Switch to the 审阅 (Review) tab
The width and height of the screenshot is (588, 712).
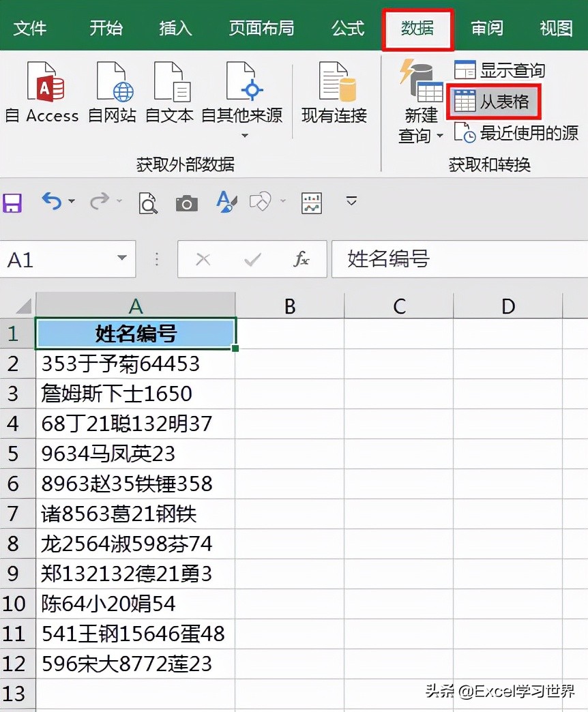point(487,28)
